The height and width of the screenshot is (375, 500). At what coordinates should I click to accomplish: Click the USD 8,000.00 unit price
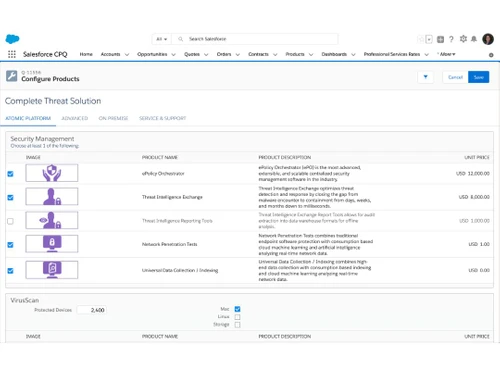pos(474,197)
